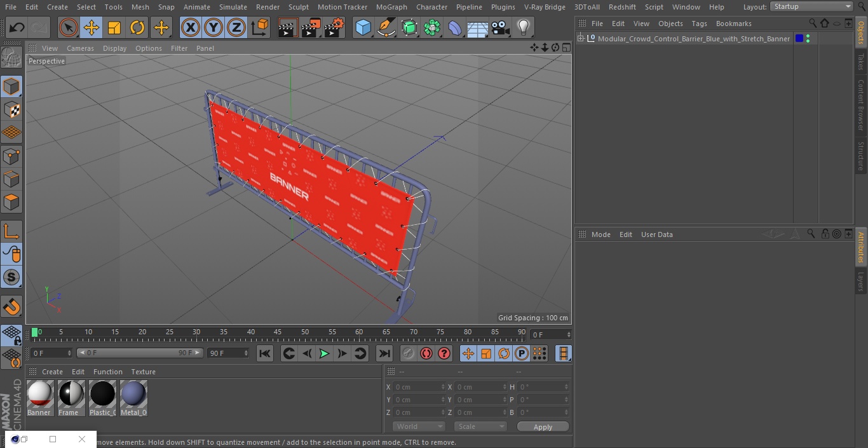Open the spline Pen tool
868x448 pixels.
[x=386, y=27]
